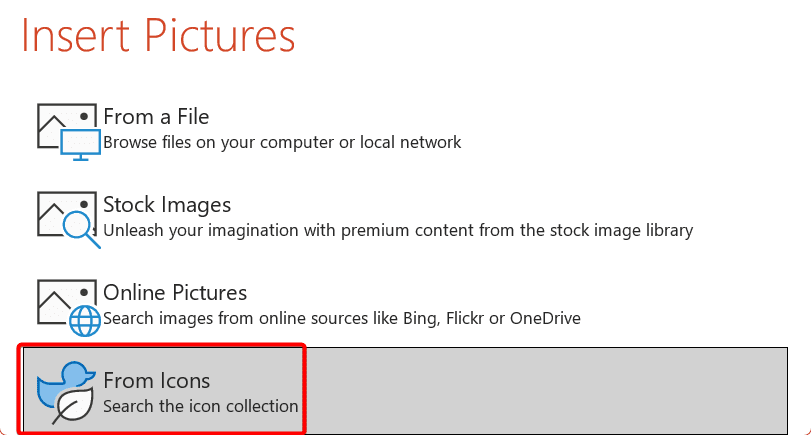The image size is (811, 435).
Task: Click the Insert Pictures dialog heading
Action: [x=158, y=35]
